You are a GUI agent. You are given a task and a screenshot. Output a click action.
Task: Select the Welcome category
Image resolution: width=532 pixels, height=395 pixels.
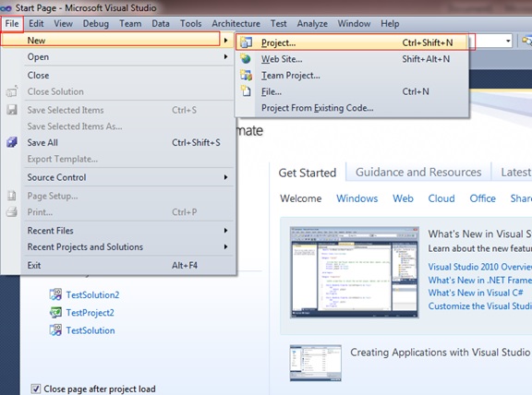(x=300, y=198)
